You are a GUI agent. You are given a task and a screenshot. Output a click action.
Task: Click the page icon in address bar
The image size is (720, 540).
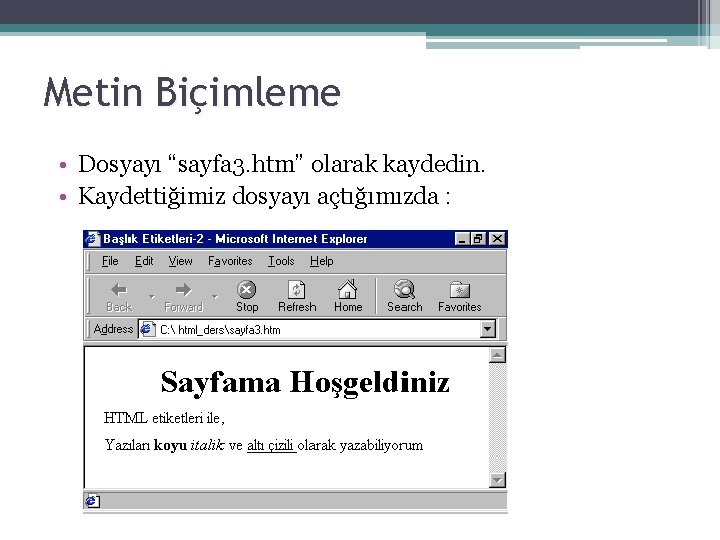[147, 329]
